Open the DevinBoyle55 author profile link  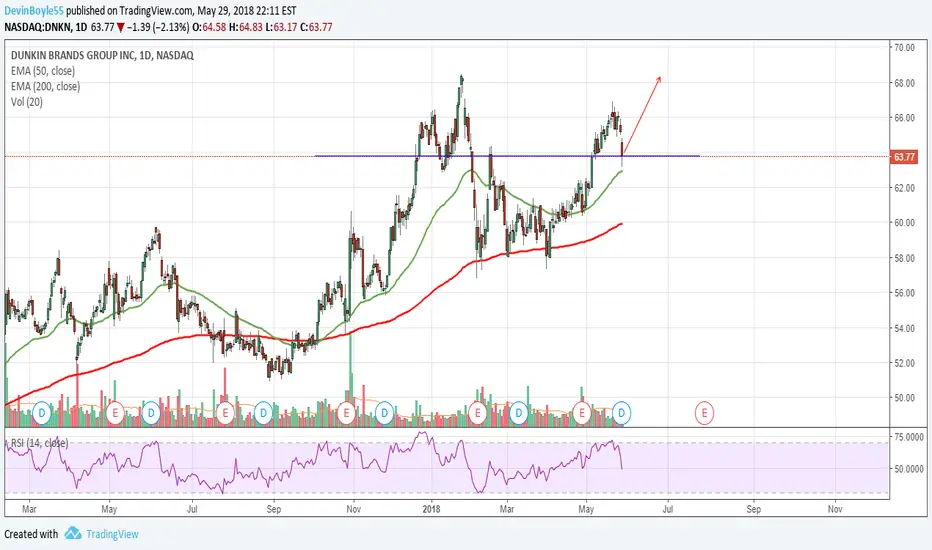tap(34, 11)
